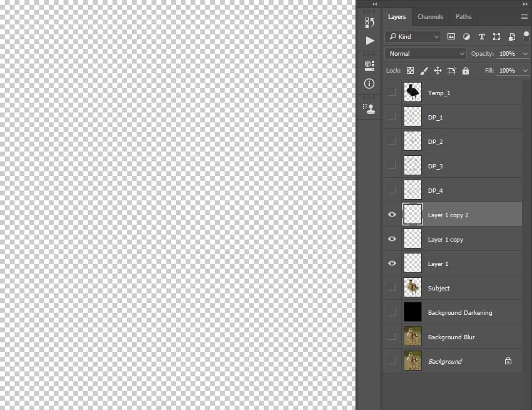Image resolution: width=532 pixels, height=410 pixels.
Task: Click the filter for smart objects icon
Action: [511, 36]
